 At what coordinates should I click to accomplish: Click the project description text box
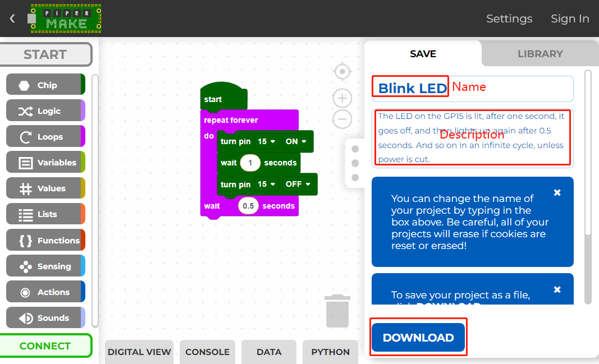point(473,138)
